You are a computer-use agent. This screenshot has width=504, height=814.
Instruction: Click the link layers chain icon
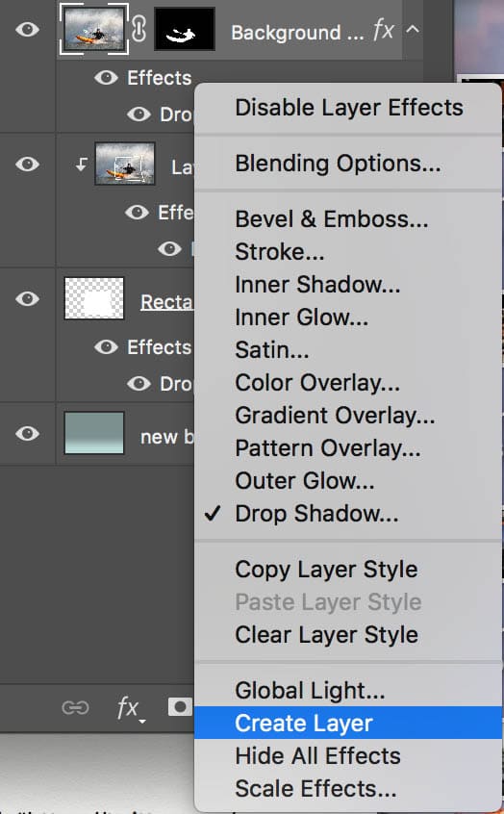coord(75,707)
